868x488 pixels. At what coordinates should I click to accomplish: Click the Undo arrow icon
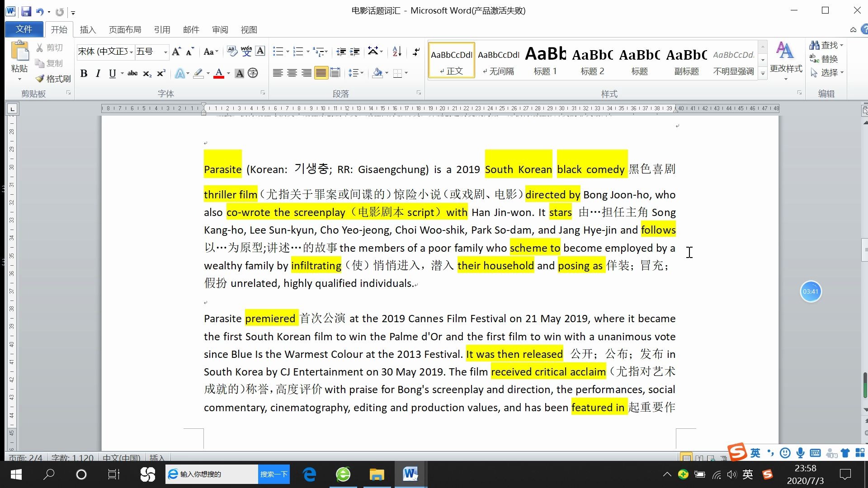click(x=40, y=12)
